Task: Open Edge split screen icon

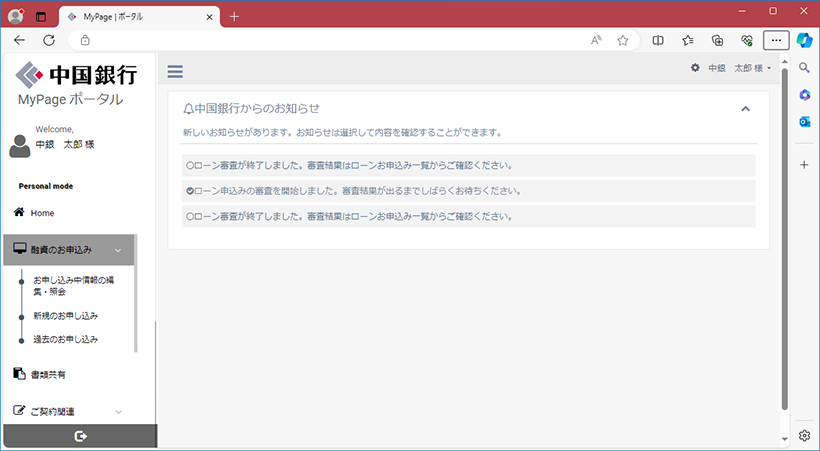Action: point(658,40)
